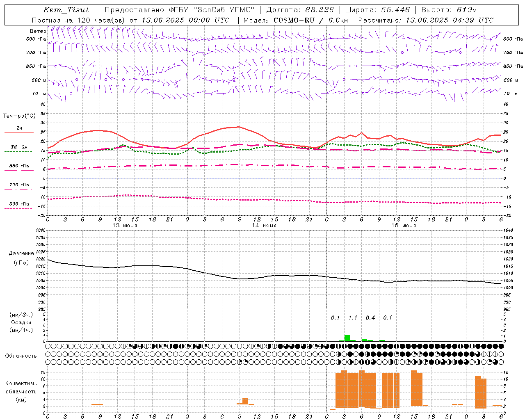Click the Td 2м legend label

[x=19, y=147]
